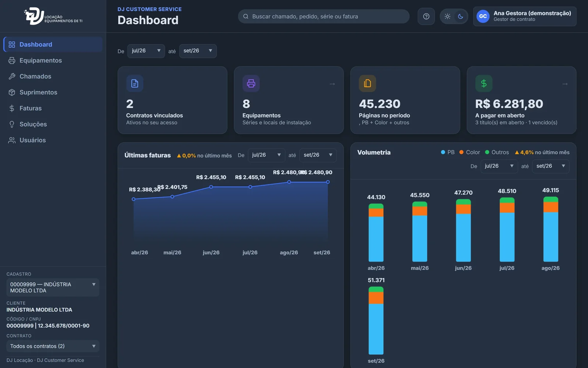Screen dimensions: 588x368
Task: Click the search magnifier icon
Action: point(246,16)
